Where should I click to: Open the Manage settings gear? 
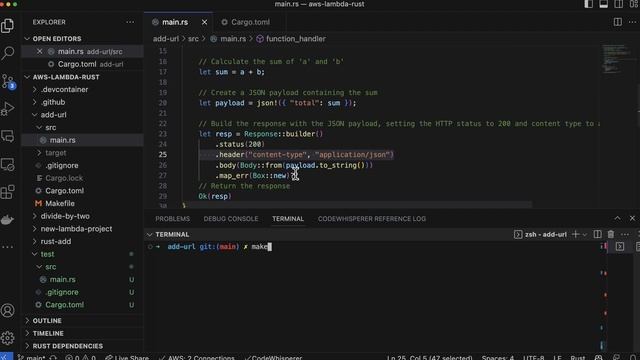click(8, 338)
